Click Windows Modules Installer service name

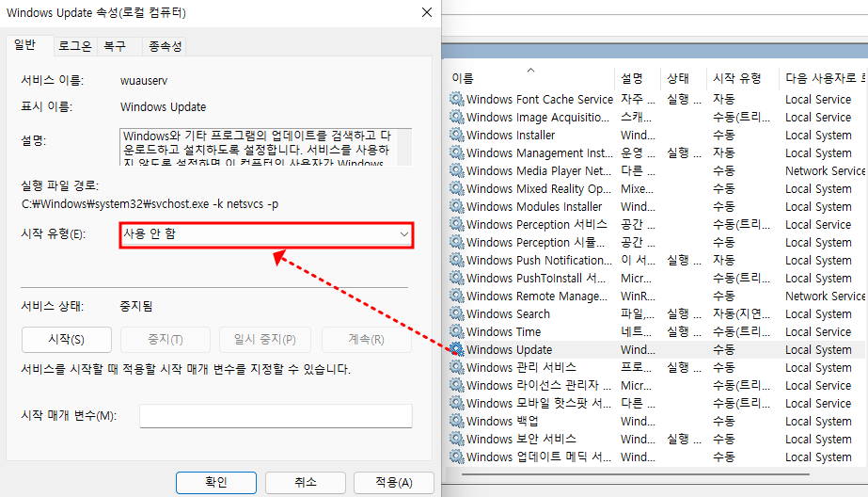tap(534, 206)
